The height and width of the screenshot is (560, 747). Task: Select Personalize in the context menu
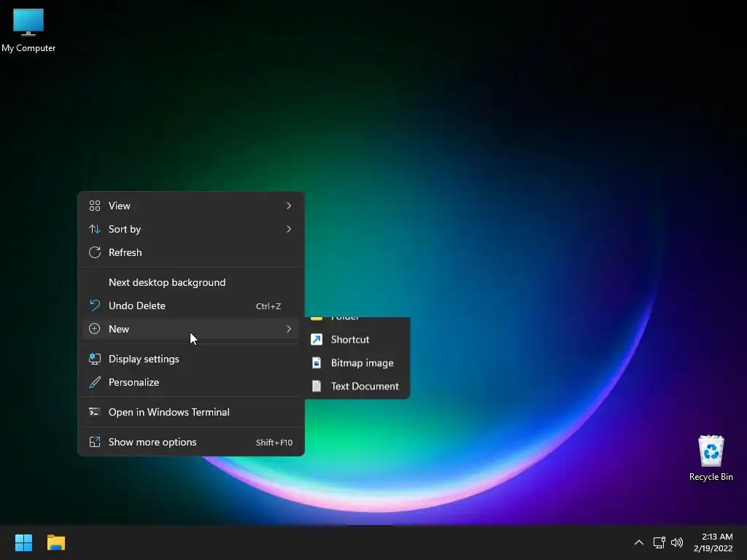(x=191, y=382)
